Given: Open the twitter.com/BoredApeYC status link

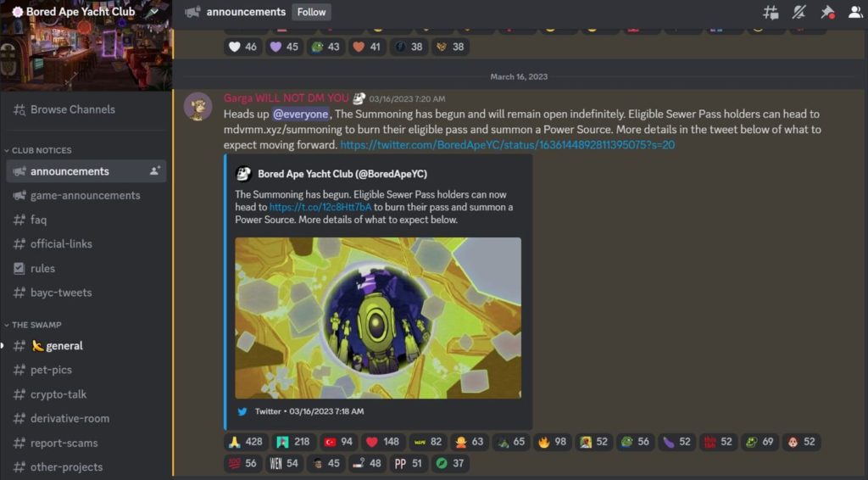Looking at the screenshot, I should [507, 145].
